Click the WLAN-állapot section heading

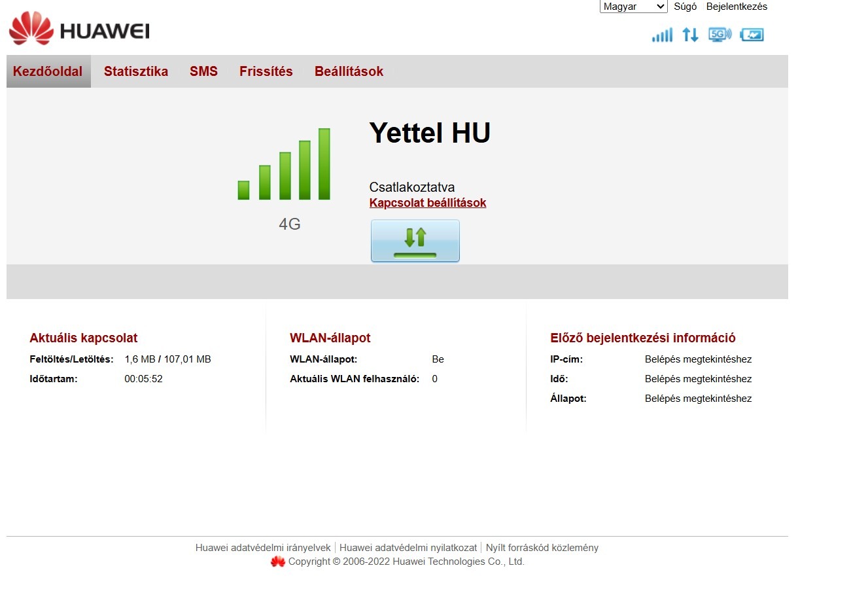tap(330, 338)
